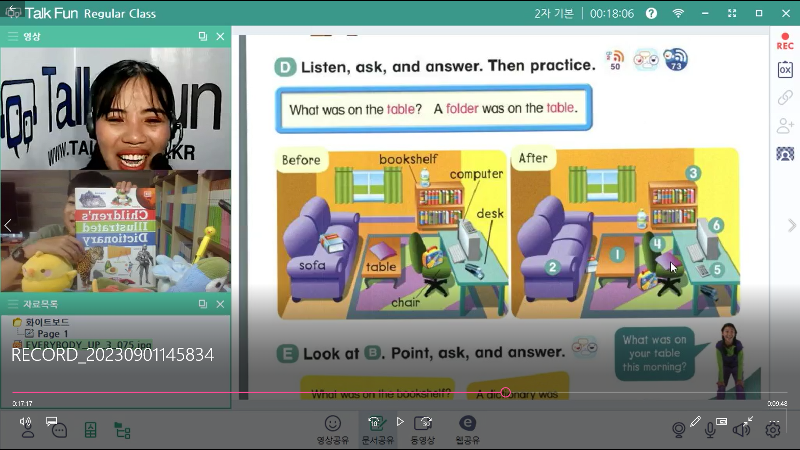Click the link icon in right sidebar
This screenshot has height=450, width=800.
(x=785, y=97)
